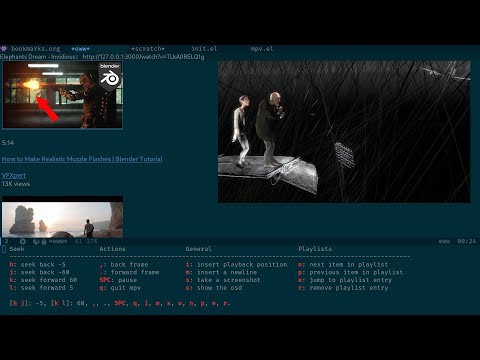480x360 pixels.
Task: Click the 'SPC: pause' entry
Action: (118, 280)
